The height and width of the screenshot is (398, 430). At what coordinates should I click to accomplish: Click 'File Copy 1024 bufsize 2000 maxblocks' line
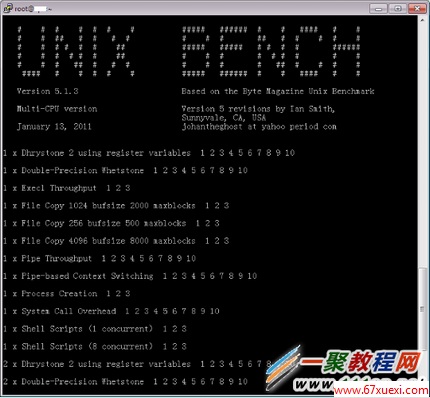(x=116, y=206)
